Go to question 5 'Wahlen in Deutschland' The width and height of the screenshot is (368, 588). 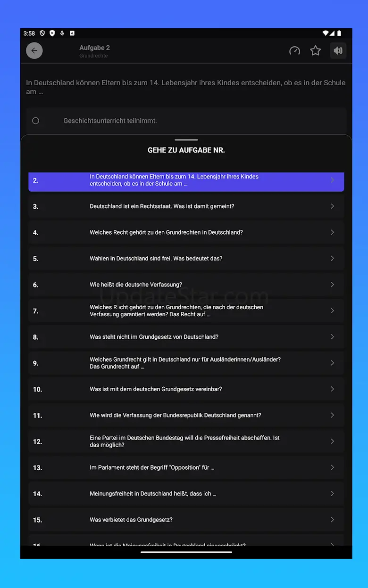186,259
